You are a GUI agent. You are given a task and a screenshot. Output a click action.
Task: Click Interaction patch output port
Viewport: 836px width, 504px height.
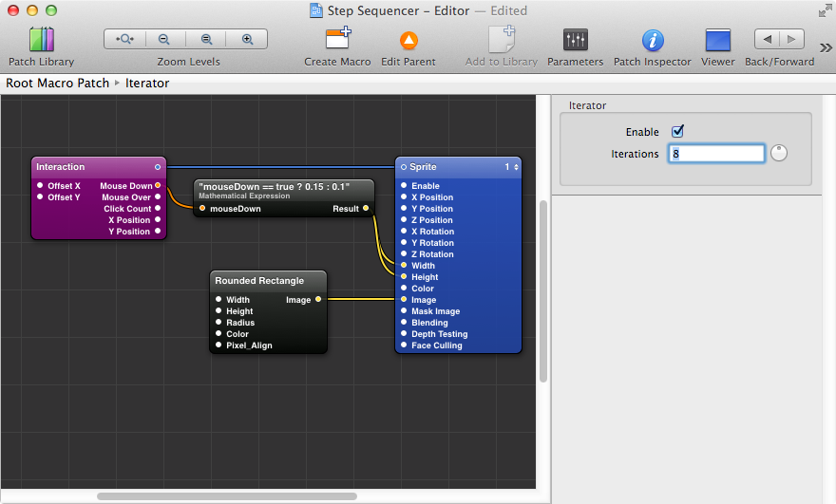pos(158,167)
